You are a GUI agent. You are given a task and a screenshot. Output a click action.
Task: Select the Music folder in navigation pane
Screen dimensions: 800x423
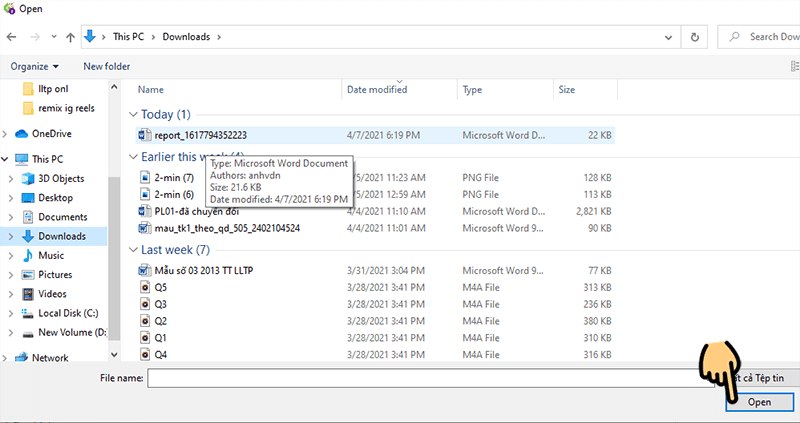[x=50, y=256]
